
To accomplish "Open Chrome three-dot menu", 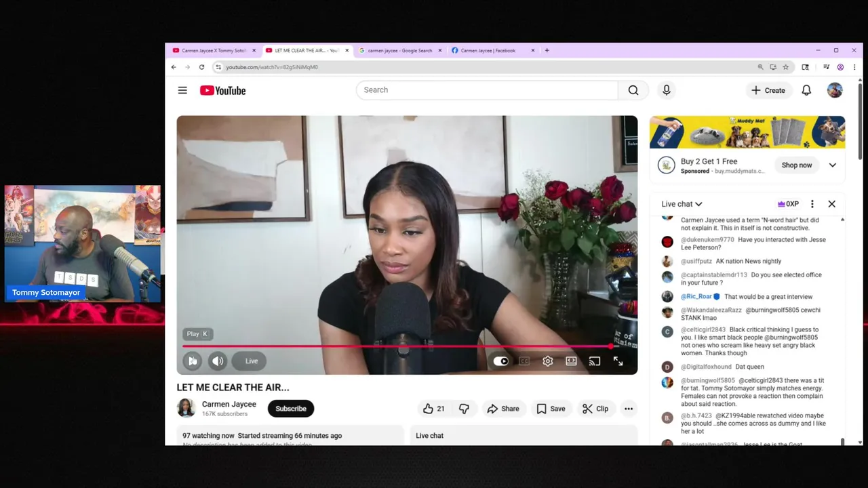I will tap(854, 67).
